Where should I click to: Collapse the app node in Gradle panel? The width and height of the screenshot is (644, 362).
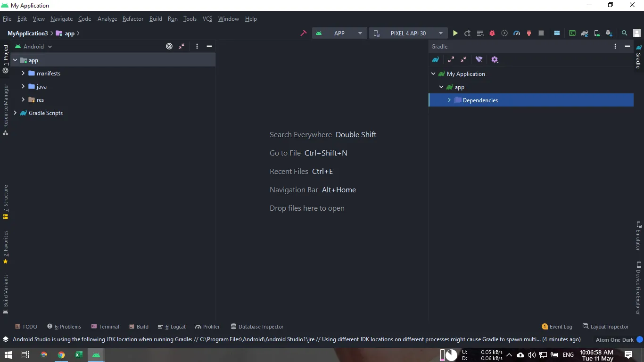pyautogui.click(x=441, y=87)
